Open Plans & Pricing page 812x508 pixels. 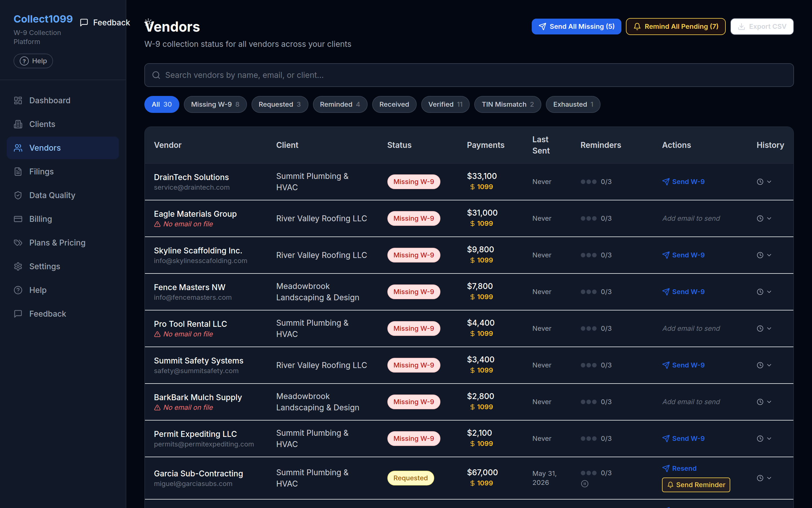pyautogui.click(x=63, y=243)
